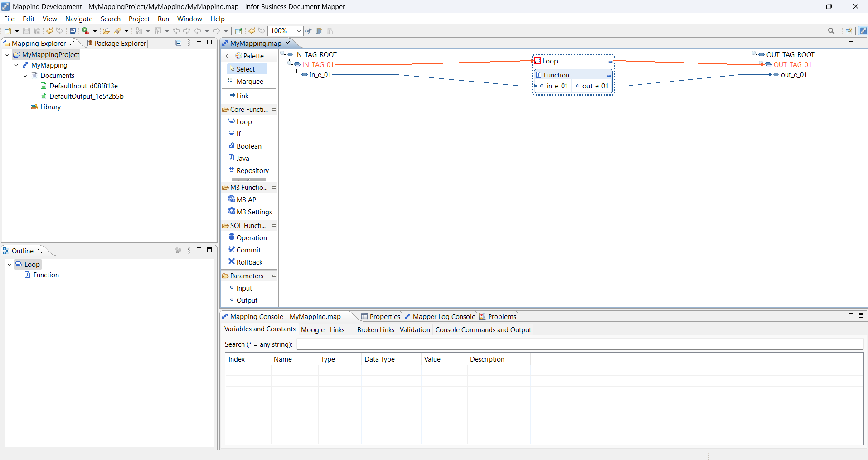868x460 pixels.
Task: Open the zoom level dropdown
Action: (x=298, y=30)
